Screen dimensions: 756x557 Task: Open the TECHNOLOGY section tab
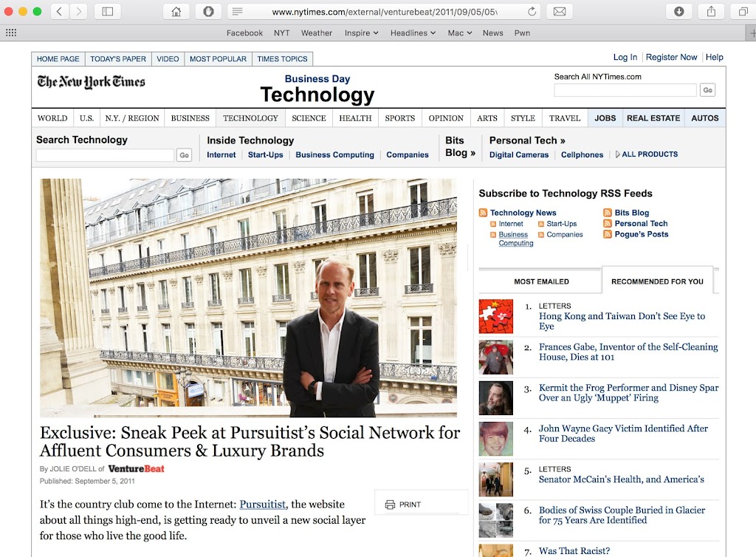pos(250,118)
